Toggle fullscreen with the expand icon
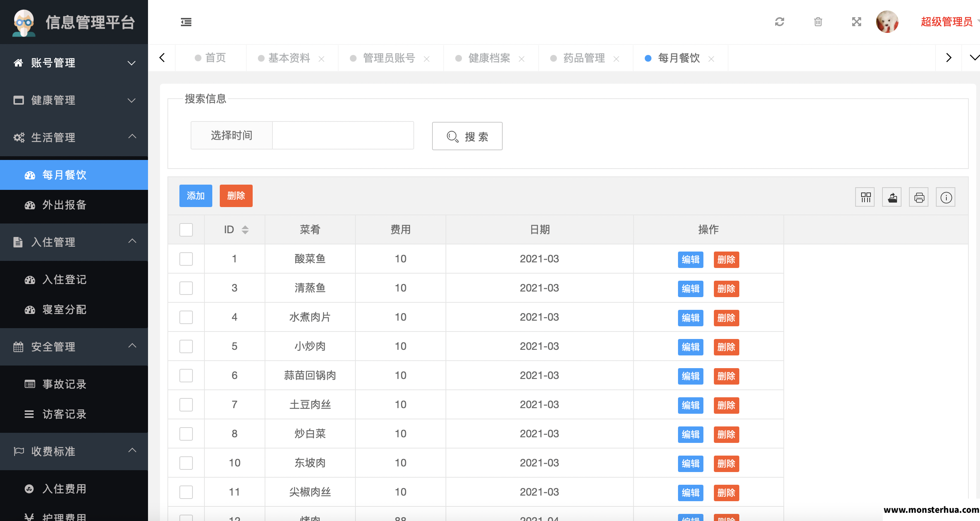 (x=856, y=22)
